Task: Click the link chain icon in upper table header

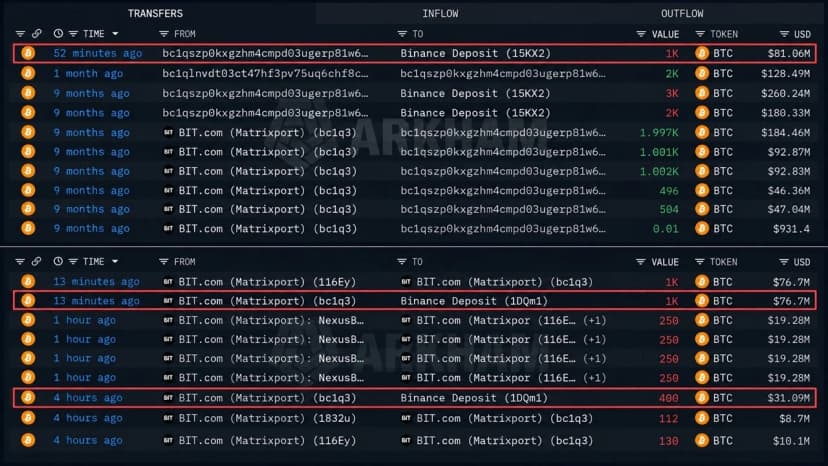Action: 36,34
